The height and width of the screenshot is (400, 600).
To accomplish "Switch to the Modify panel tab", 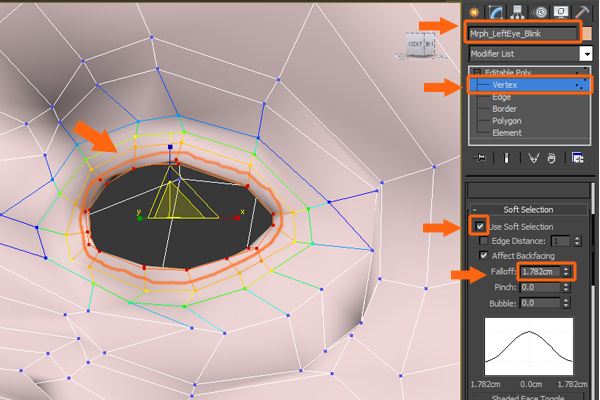I will pyautogui.click(x=496, y=12).
